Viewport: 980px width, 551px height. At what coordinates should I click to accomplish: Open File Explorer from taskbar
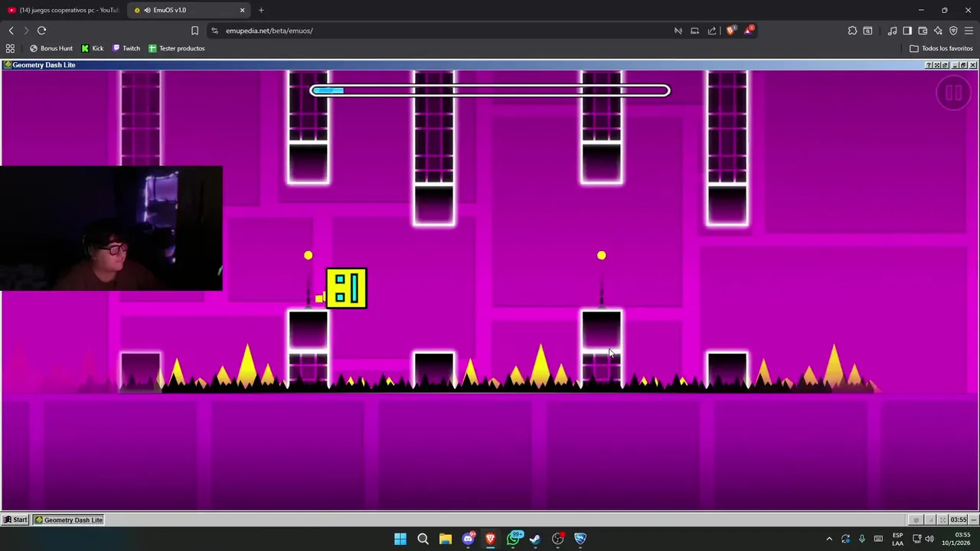point(445,539)
